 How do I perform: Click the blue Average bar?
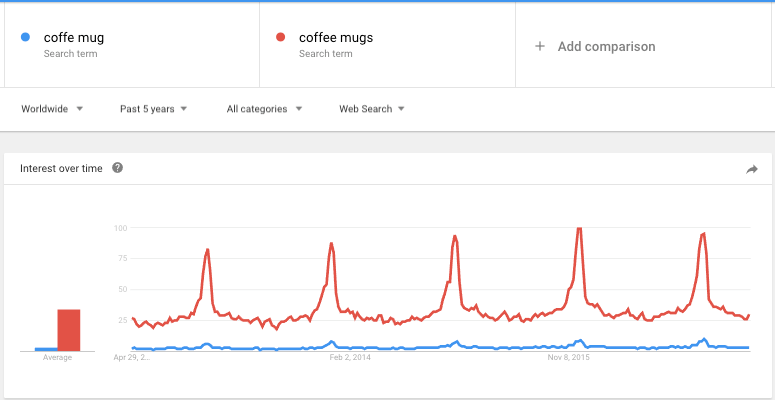coord(46,350)
